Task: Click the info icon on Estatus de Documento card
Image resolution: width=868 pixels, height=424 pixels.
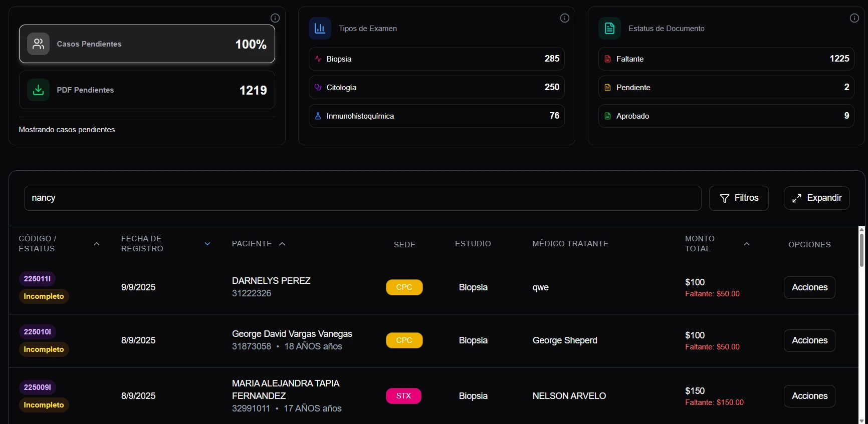Action: point(854,18)
